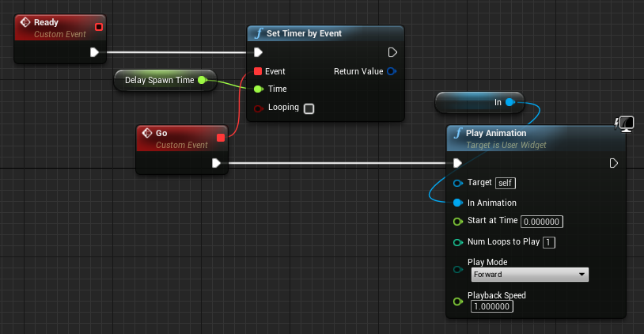Click Play Animation's execution input pin
Screen dimensions: 644x334
(457, 163)
